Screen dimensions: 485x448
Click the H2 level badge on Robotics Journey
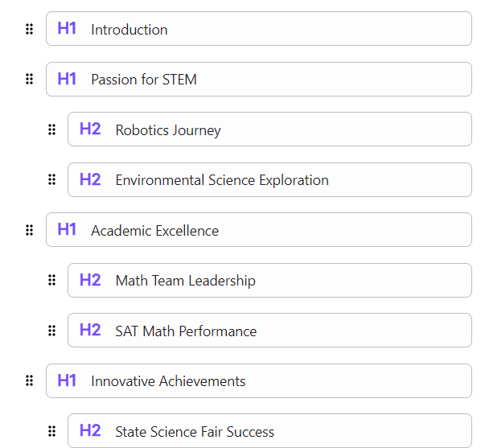point(90,129)
